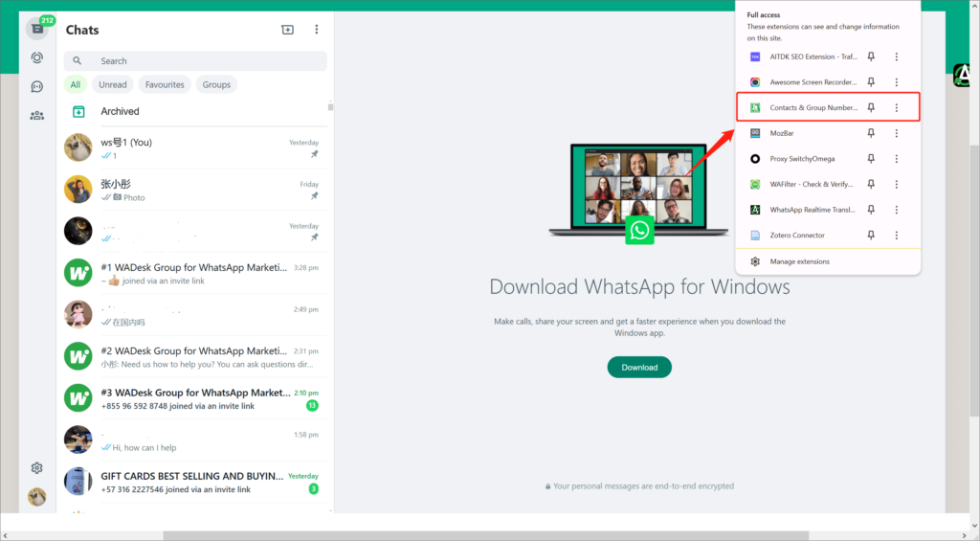Open the Chats icon with 212 badge
Viewport: 980px width, 541px height.
(37, 28)
